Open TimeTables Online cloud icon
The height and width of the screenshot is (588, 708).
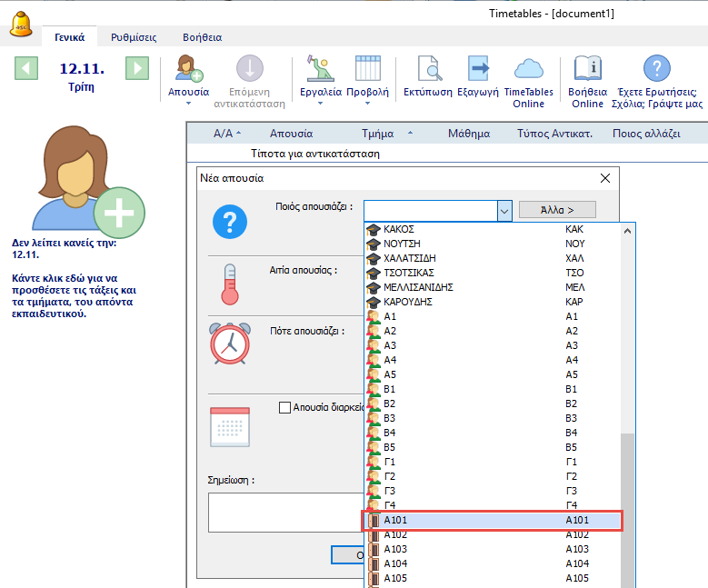(528, 70)
